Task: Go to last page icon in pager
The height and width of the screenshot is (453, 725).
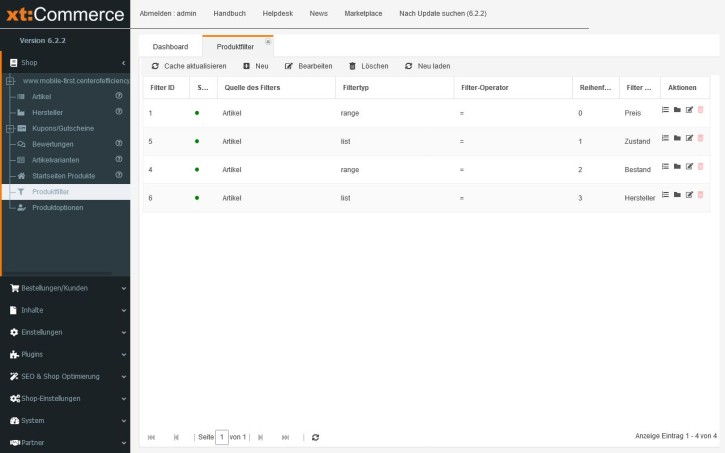Action: coord(285,437)
